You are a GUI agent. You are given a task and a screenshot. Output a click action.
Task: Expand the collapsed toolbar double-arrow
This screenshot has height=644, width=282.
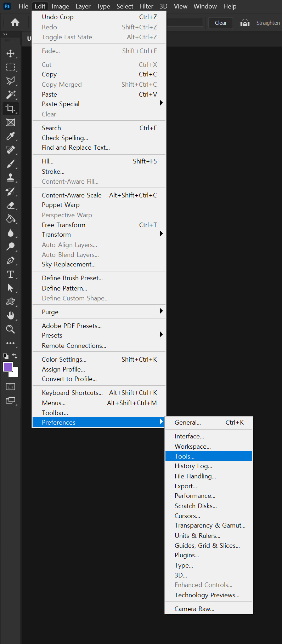click(5, 34)
